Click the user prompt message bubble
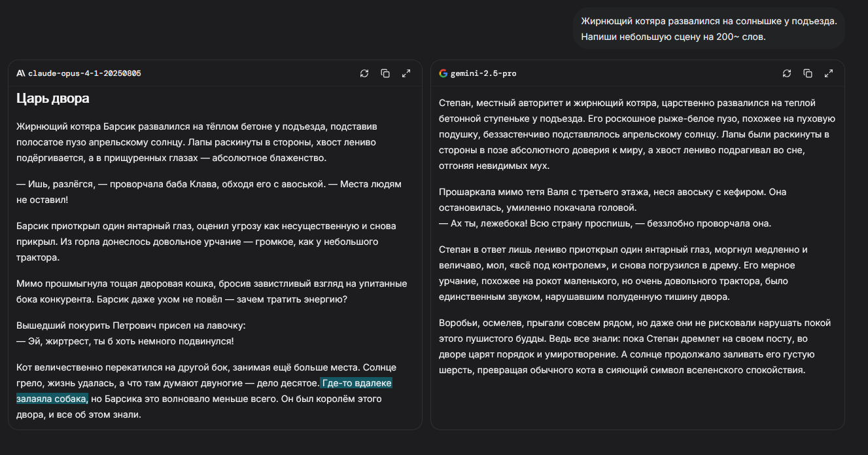 [x=708, y=29]
